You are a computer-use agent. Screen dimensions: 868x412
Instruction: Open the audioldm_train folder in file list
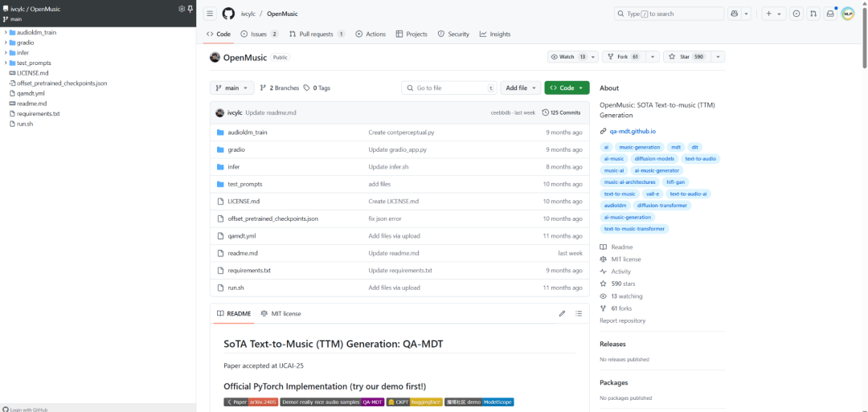coord(248,133)
